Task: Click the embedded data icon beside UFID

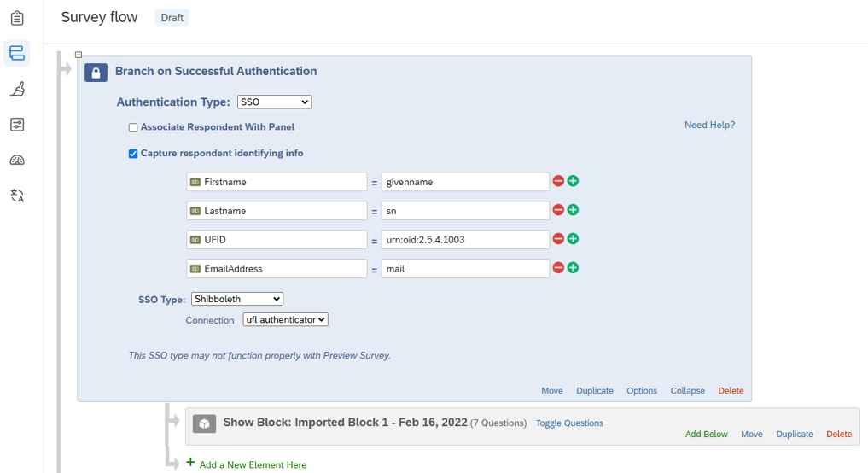Action: coord(195,240)
